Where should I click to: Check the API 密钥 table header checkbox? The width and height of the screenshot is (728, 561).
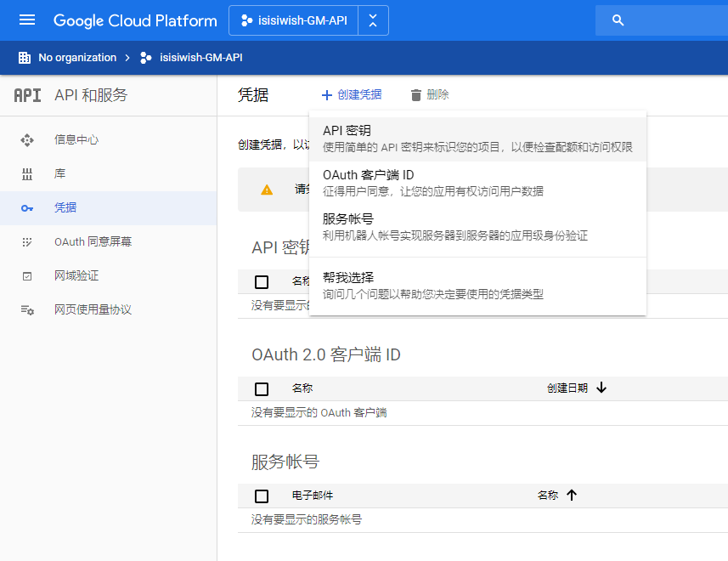click(x=261, y=280)
